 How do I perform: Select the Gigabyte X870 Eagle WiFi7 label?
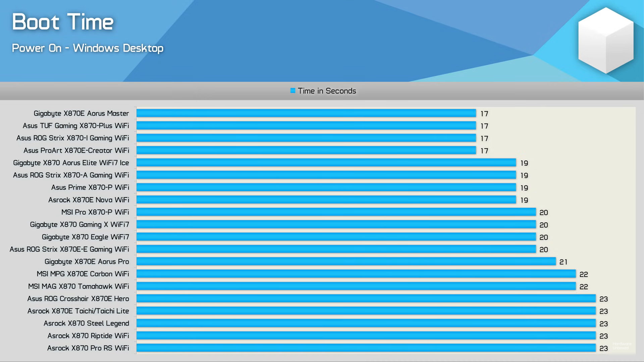(x=86, y=237)
